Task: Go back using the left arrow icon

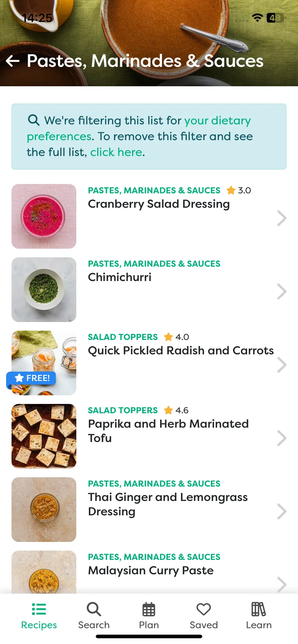Action: point(13,61)
